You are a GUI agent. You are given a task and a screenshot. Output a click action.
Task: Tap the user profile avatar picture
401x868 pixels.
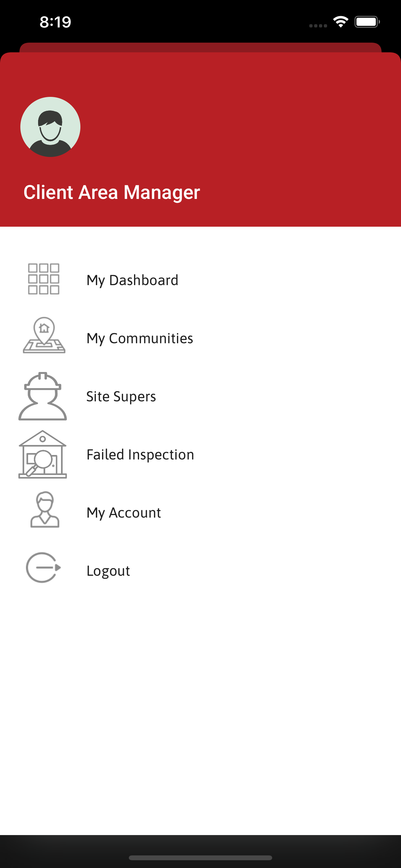tap(50, 127)
